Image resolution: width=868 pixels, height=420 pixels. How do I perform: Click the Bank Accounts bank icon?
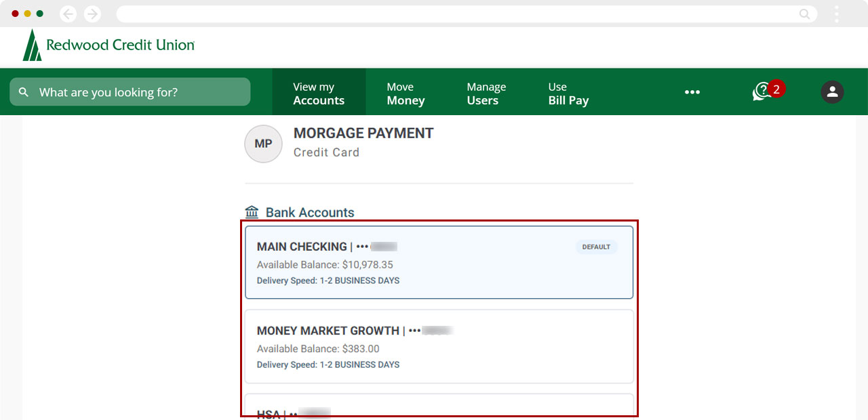pyautogui.click(x=252, y=211)
